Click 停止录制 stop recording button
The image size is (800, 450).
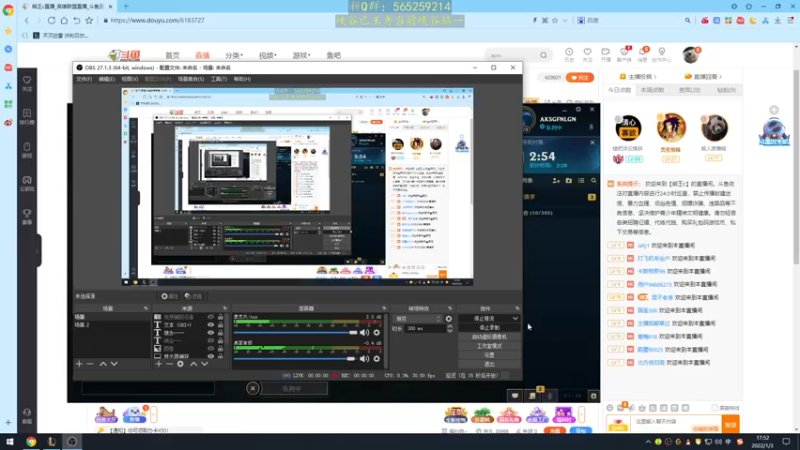(x=489, y=328)
